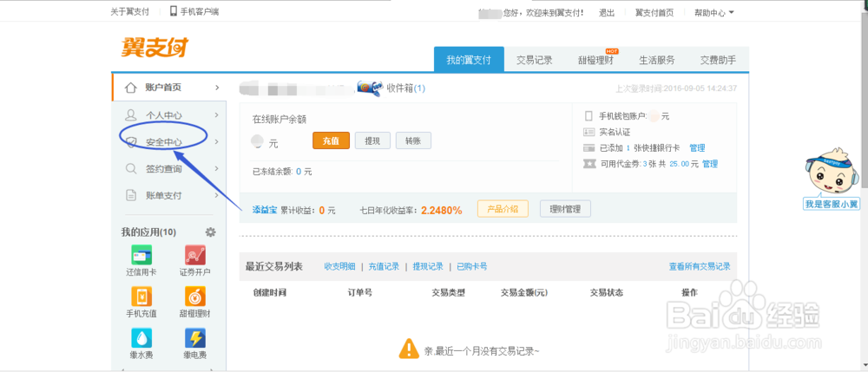The height and width of the screenshot is (372, 868).
Task: Click the 2.2480% yield rate value
Action: pos(441,210)
